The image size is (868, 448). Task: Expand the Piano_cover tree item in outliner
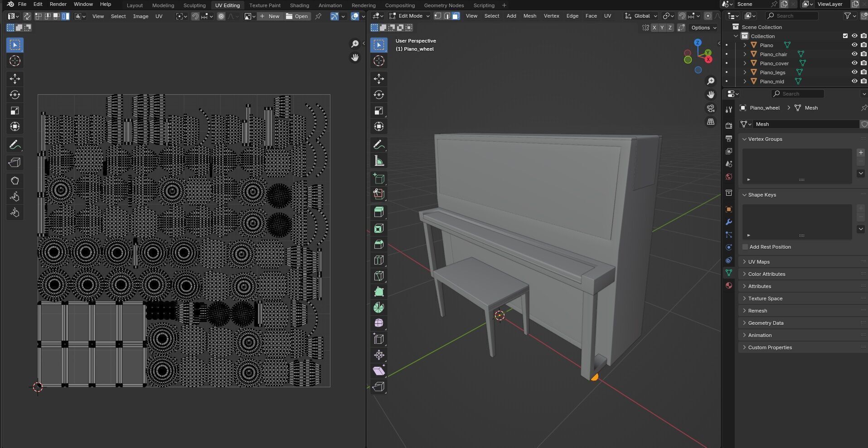(x=745, y=63)
